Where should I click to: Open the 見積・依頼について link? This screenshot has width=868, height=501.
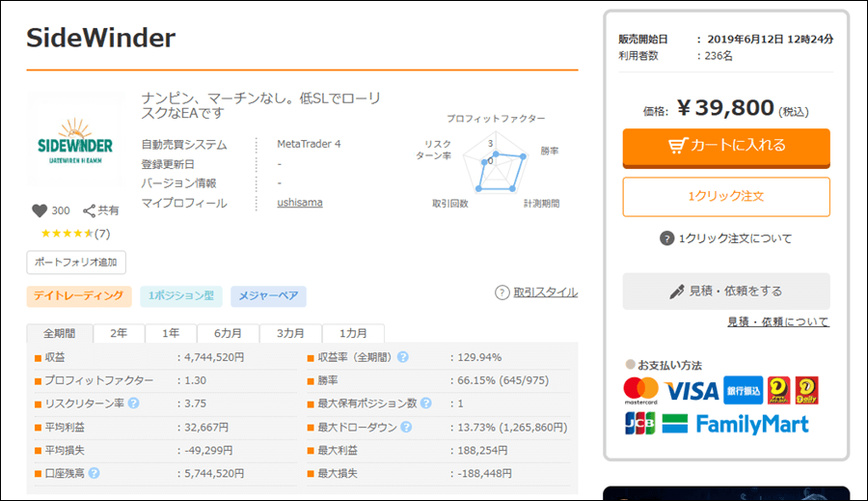point(777,321)
